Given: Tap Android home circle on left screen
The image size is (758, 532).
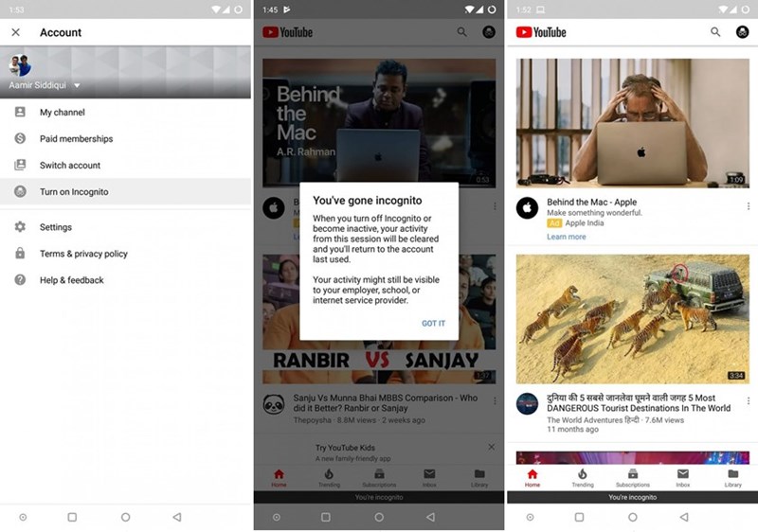Looking at the screenshot, I should 126,517.
